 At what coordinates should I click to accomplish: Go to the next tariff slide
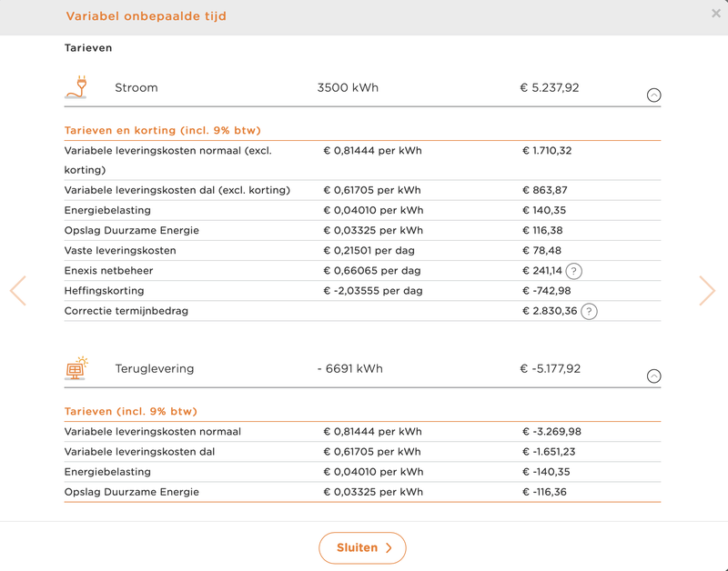[707, 290]
